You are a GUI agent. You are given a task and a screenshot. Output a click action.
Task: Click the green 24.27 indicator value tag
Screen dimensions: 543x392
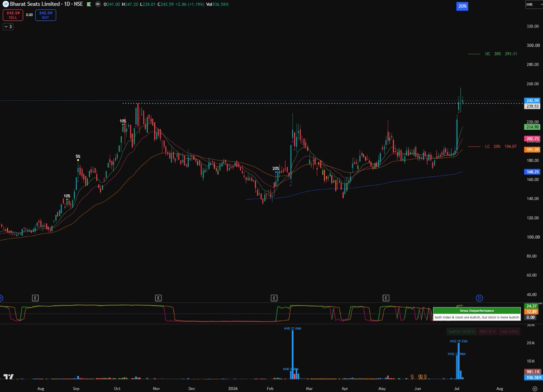pos(531,306)
